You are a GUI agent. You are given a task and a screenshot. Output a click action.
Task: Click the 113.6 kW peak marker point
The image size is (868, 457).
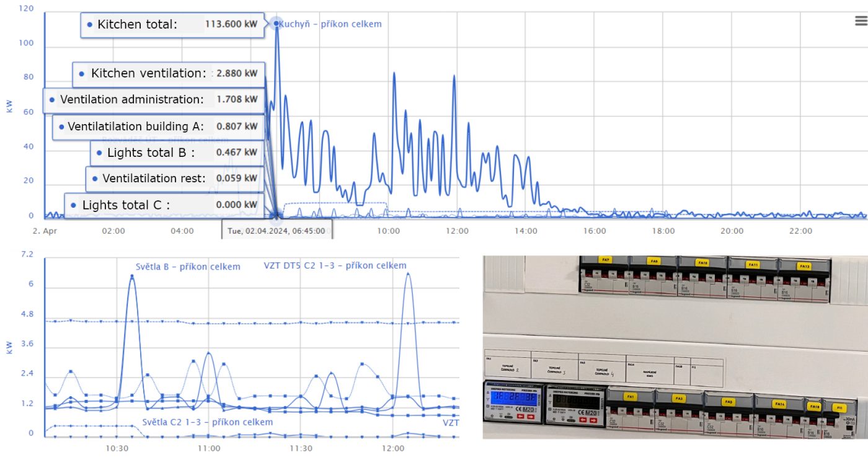[277, 24]
